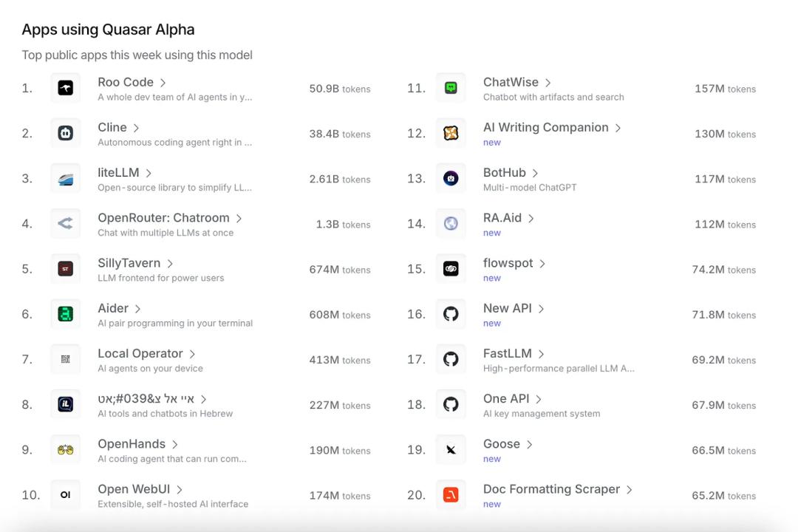
Task: Click the Doc Formatting Scraper orange icon
Action: (451, 495)
